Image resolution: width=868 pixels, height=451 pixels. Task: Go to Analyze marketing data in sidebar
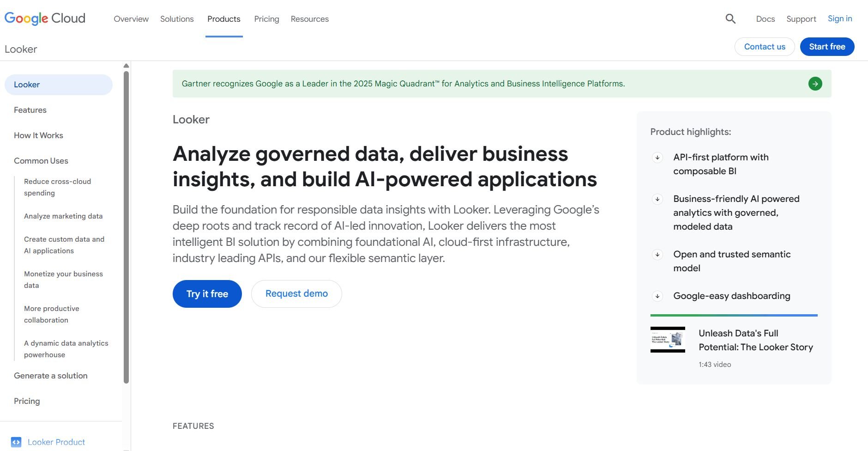coord(63,216)
